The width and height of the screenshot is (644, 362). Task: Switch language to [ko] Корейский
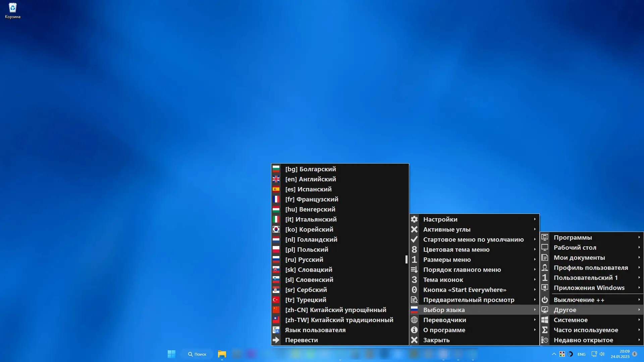[x=309, y=229]
